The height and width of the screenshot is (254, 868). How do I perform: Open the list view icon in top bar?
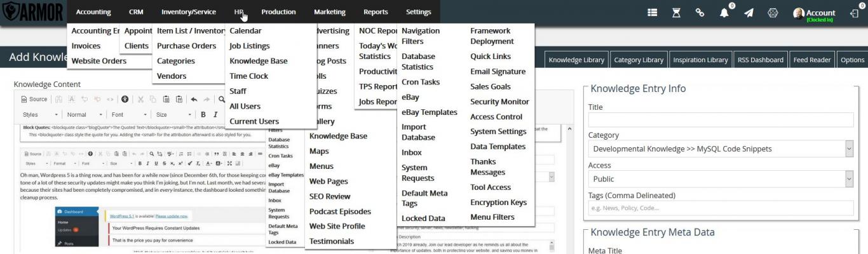(x=652, y=12)
